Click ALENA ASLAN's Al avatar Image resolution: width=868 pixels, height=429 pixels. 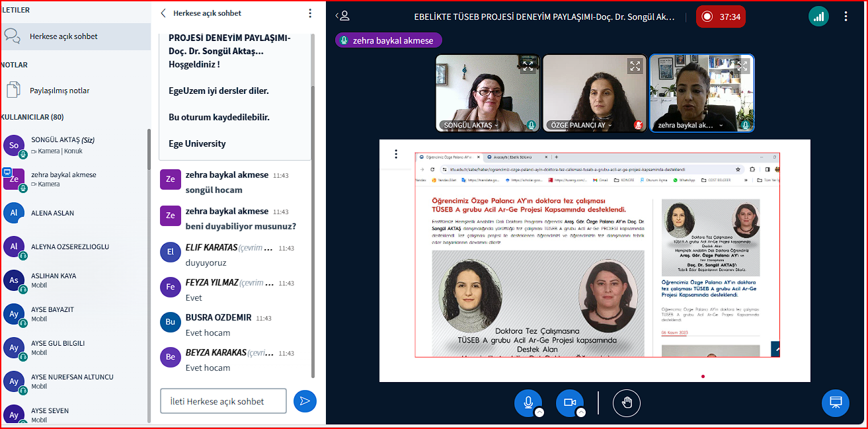pyautogui.click(x=14, y=213)
